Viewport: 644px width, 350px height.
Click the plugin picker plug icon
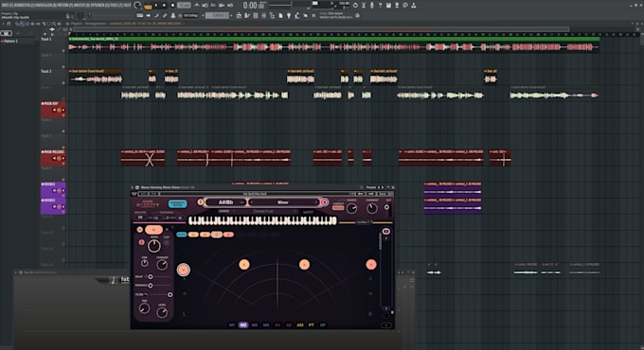(x=289, y=15)
